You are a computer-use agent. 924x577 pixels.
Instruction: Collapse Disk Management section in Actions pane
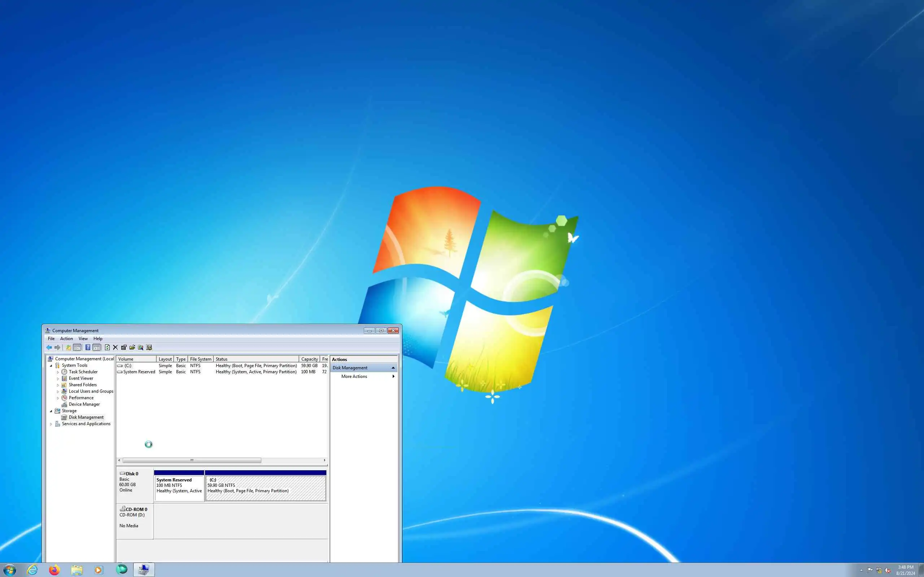pos(393,368)
